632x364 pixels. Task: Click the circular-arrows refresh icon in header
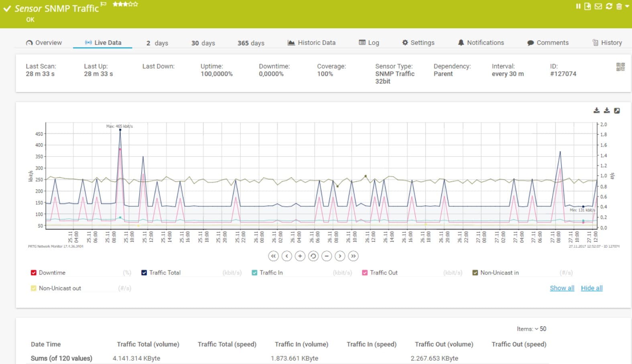[x=609, y=6]
